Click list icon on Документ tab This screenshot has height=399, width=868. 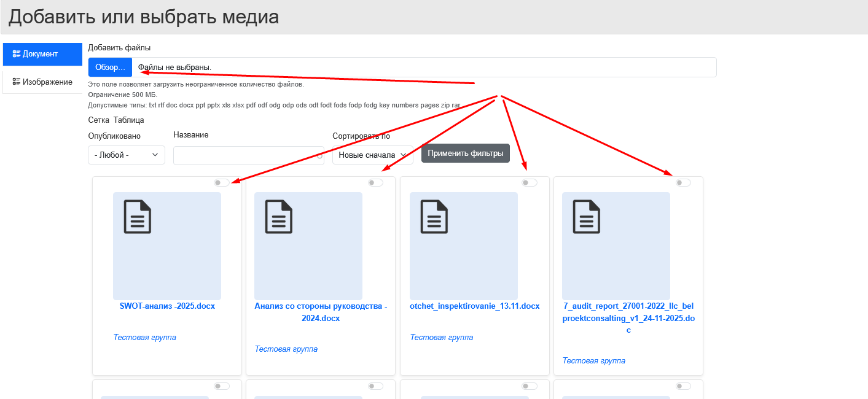click(x=17, y=54)
